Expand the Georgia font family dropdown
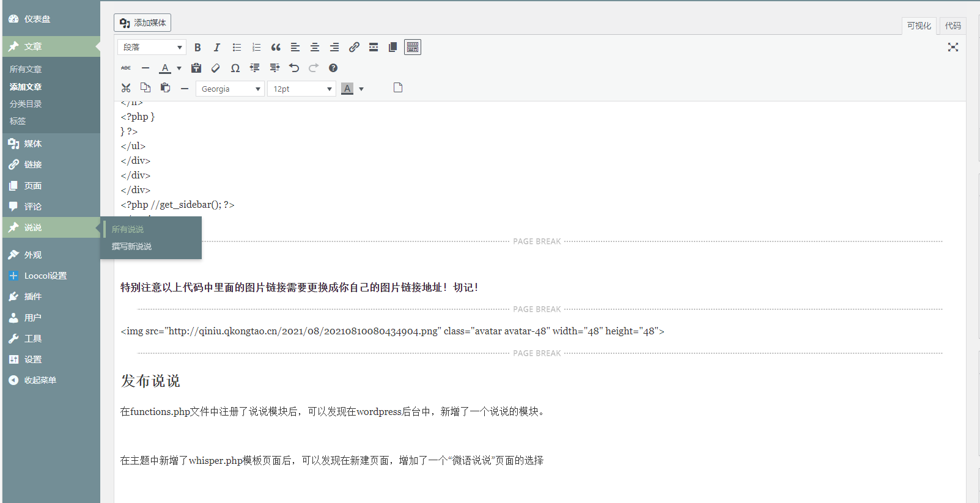The image size is (980, 503). point(230,89)
